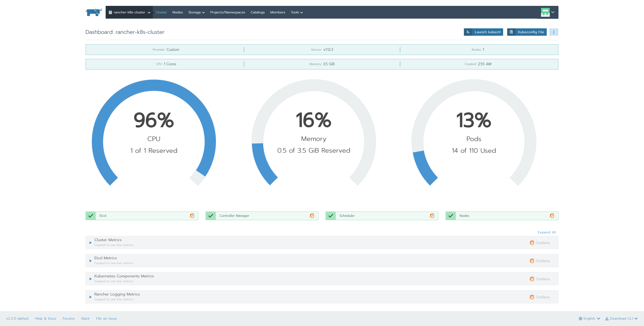Expand the Etcd Metrics section
The width and height of the screenshot is (644, 326).
coord(91,261)
